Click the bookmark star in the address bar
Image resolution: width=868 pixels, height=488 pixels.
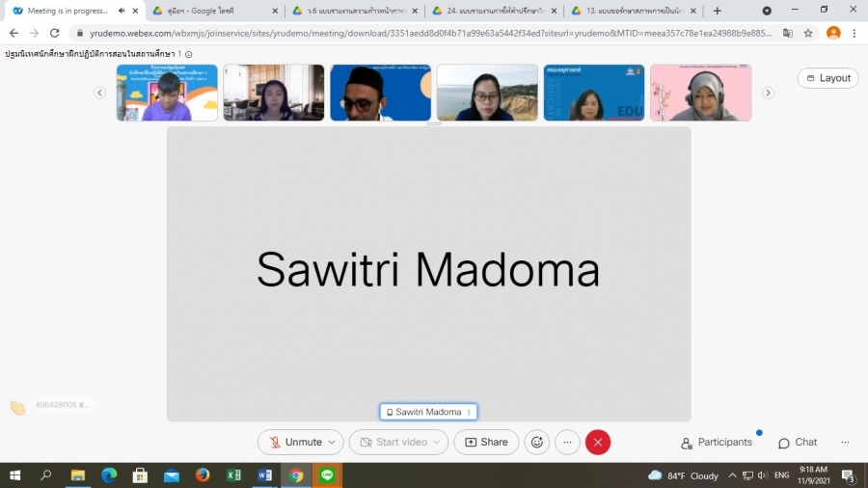click(808, 32)
